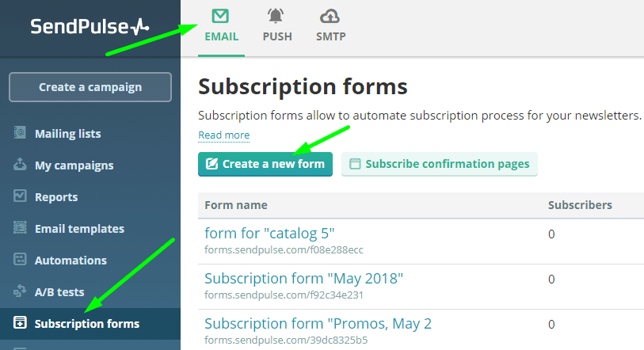Click the SendPulse logo
Viewport: 644px width, 350px height.
[x=90, y=27]
